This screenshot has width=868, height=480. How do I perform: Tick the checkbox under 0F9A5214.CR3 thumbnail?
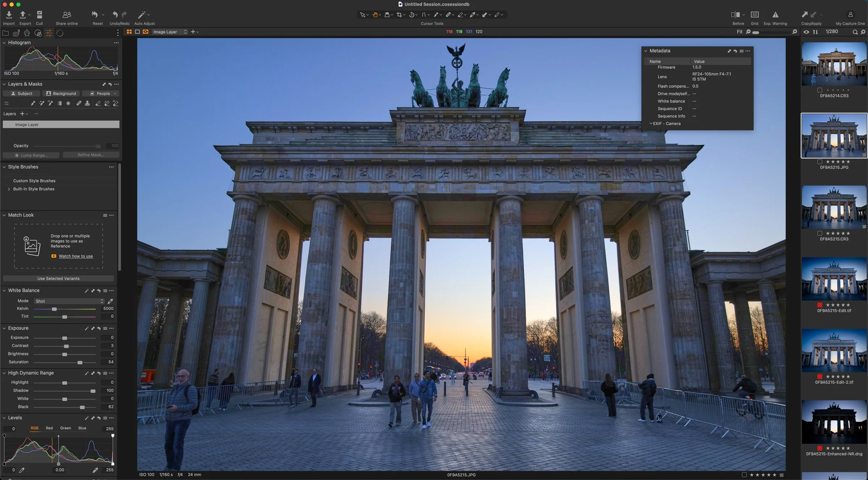click(820, 90)
